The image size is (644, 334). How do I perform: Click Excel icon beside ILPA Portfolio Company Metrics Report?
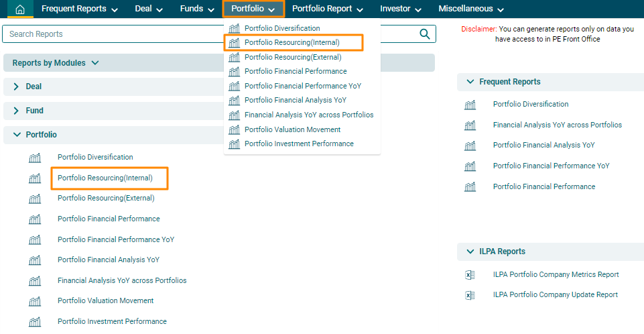pos(470,275)
